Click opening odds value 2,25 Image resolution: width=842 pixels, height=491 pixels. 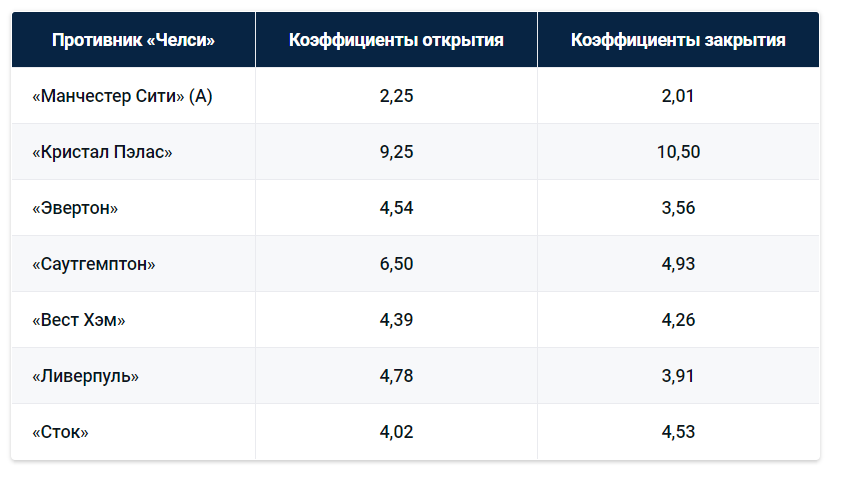click(x=396, y=96)
